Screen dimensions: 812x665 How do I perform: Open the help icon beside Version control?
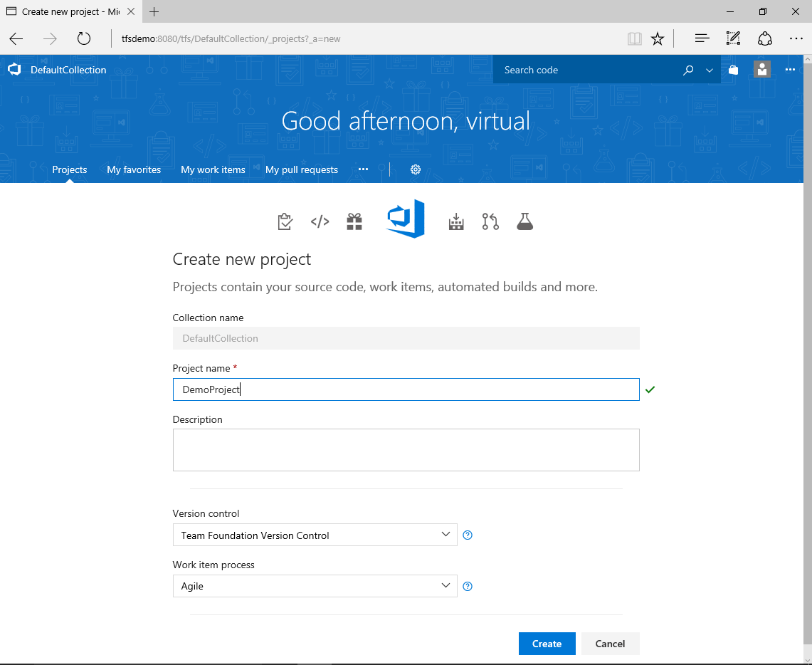tap(468, 535)
